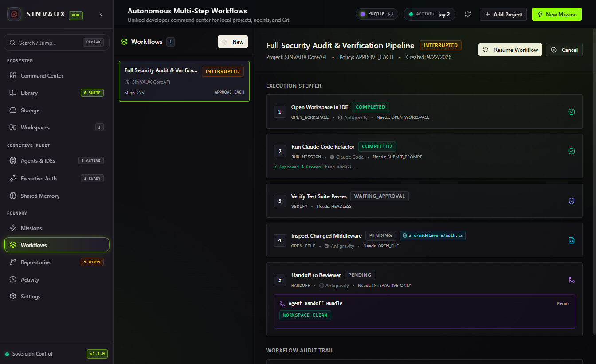Click the file icon on Inspect Changed Middleware
This screenshot has height=364, width=596.
572,240
